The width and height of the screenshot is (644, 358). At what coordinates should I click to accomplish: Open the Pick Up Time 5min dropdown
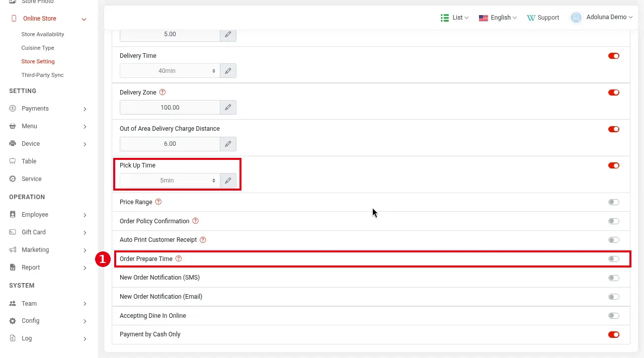[170, 181]
